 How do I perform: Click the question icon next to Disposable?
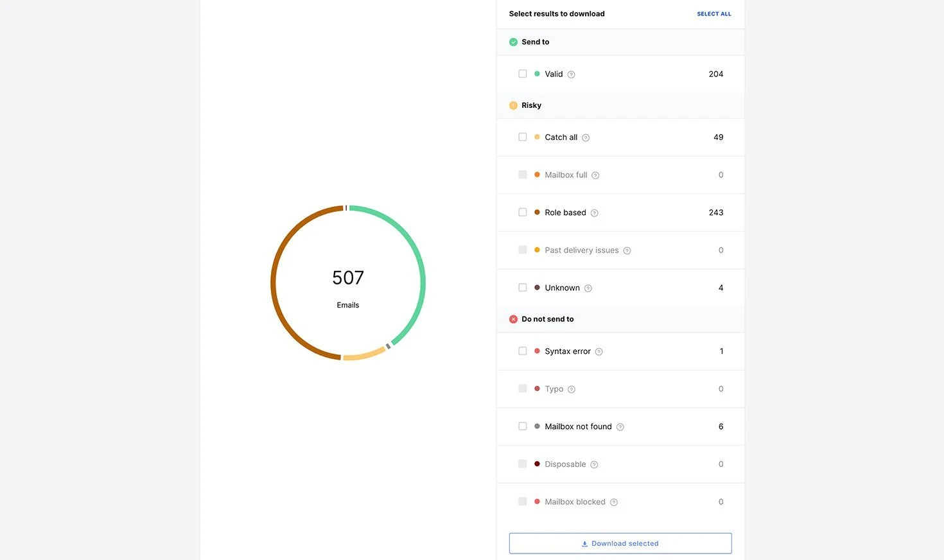pyautogui.click(x=594, y=465)
